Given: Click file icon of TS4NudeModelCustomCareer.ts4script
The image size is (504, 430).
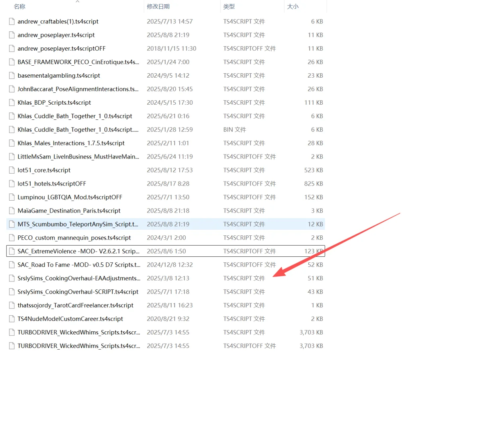Looking at the screenshot, I should click(x=12, y=319).
